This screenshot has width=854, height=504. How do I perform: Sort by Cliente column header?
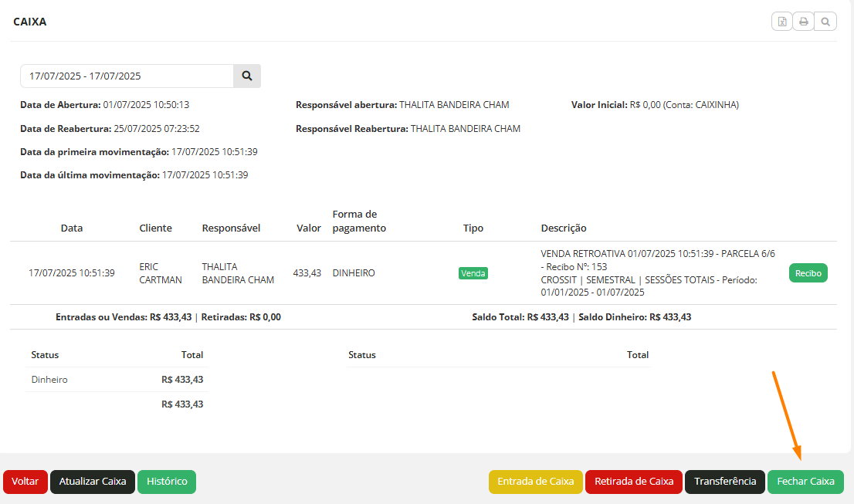point(156,228)
